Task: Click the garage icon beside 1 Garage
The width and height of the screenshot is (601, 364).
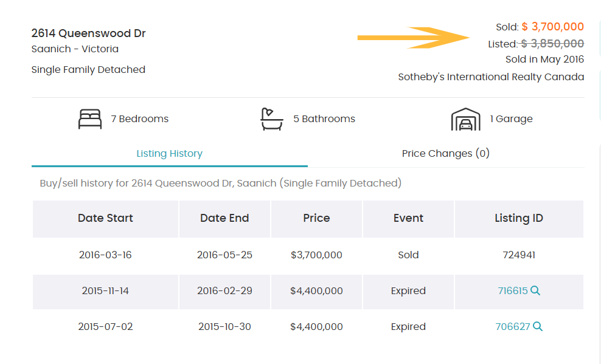Action: tap(465, 119)
